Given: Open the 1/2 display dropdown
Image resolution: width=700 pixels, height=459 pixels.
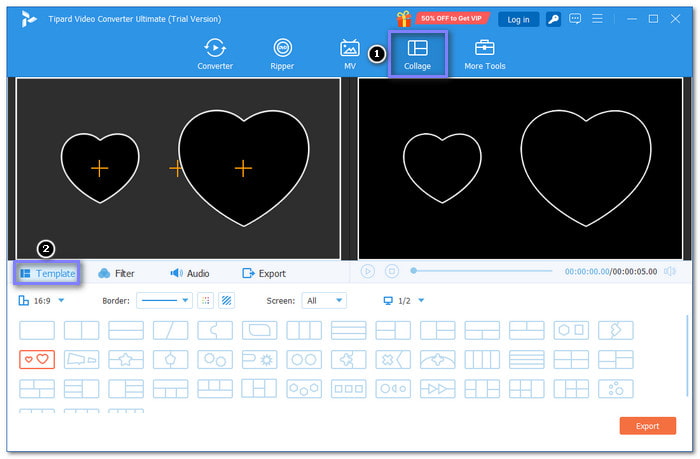Looking at the screenshot, I should click(404, 300).
